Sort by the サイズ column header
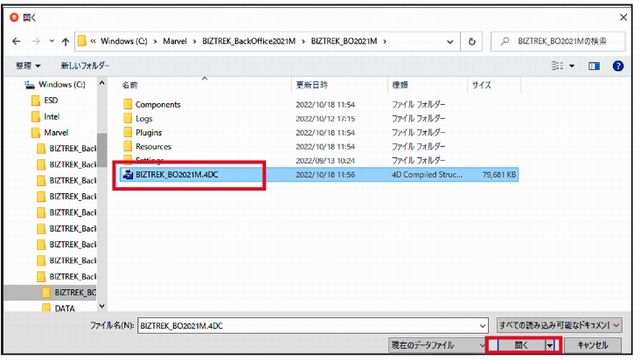The width and height of the screenshot is (640, 360). [x=482, y=85]
